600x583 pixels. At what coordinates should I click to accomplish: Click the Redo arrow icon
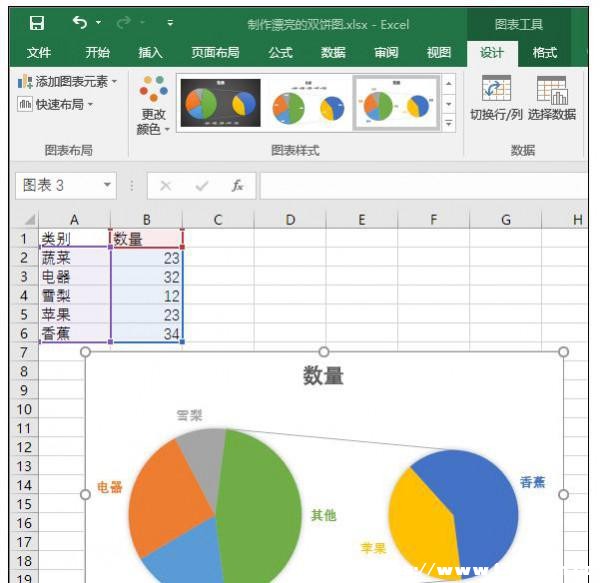(124, 23)
